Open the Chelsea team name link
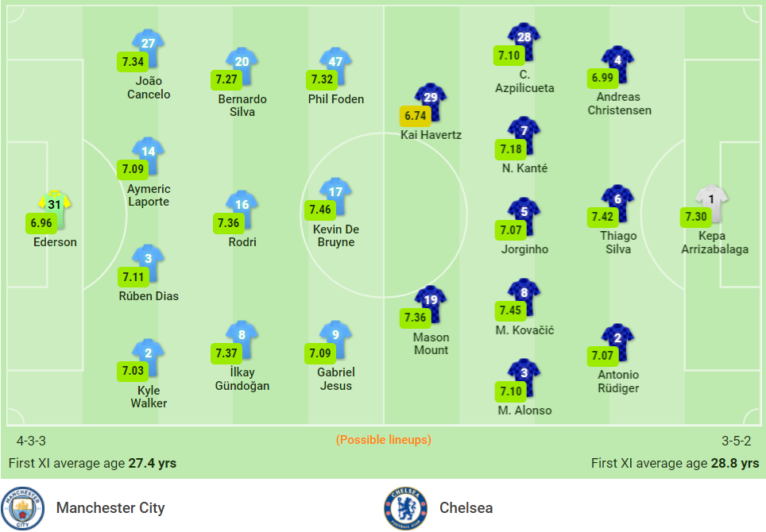 pyautogui.click(x=466, y=507)
